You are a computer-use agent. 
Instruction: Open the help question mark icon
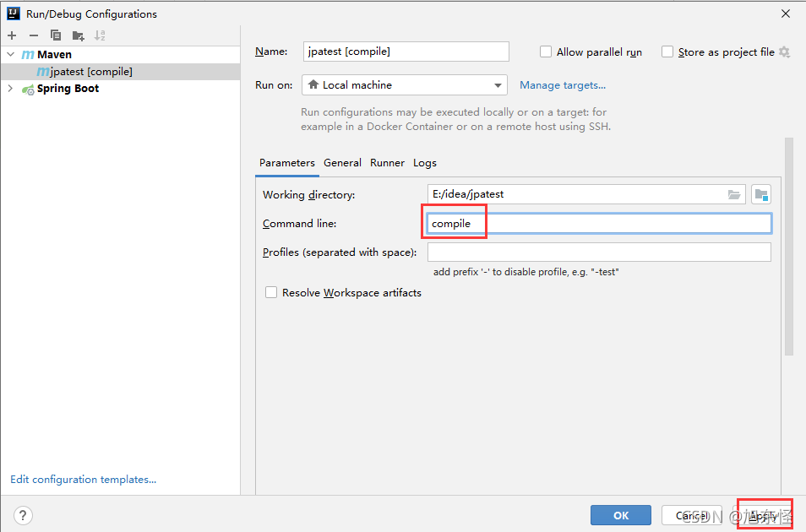(22, 515)
